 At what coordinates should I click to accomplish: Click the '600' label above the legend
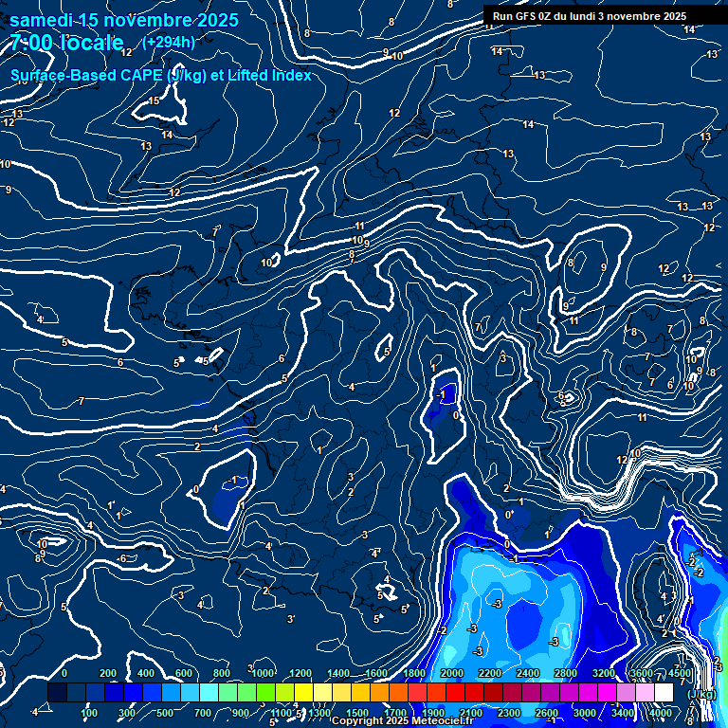point(184,673)
